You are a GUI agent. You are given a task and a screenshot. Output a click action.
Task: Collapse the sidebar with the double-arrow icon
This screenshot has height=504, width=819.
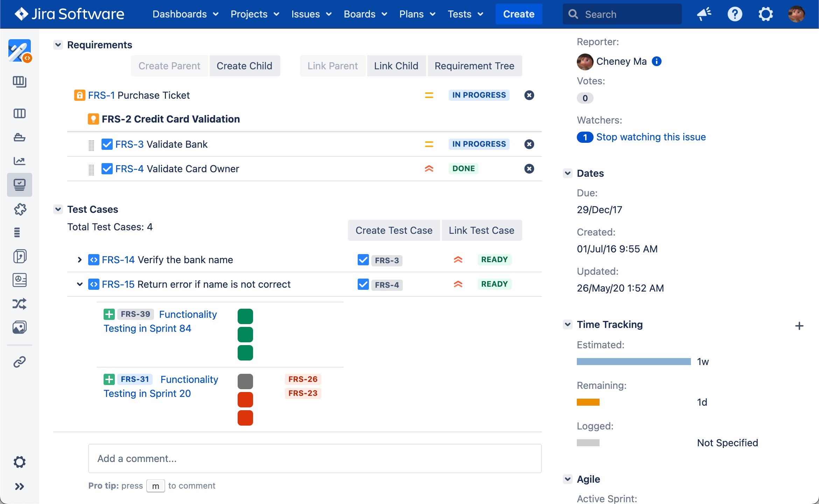click(x=20, y=486)
